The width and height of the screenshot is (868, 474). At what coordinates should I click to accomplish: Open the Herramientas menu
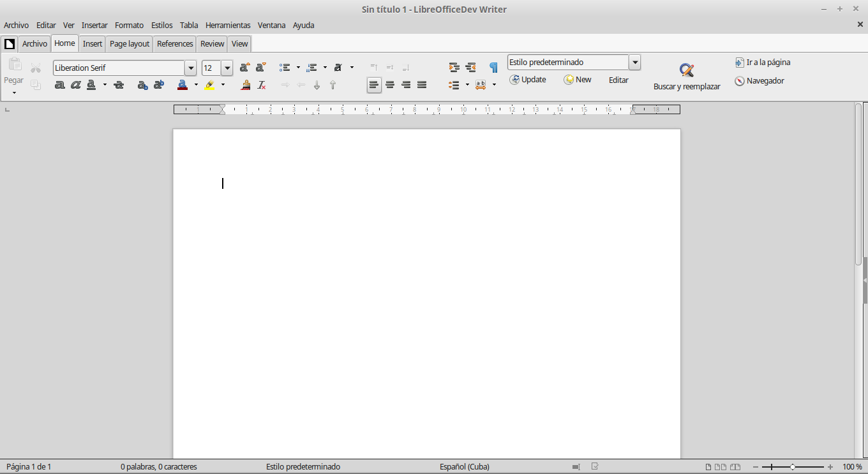click(x=228, y=25)
